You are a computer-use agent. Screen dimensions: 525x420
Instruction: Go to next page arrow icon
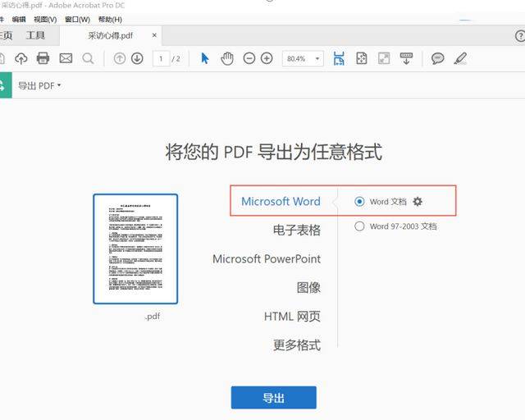click(137, 58)
